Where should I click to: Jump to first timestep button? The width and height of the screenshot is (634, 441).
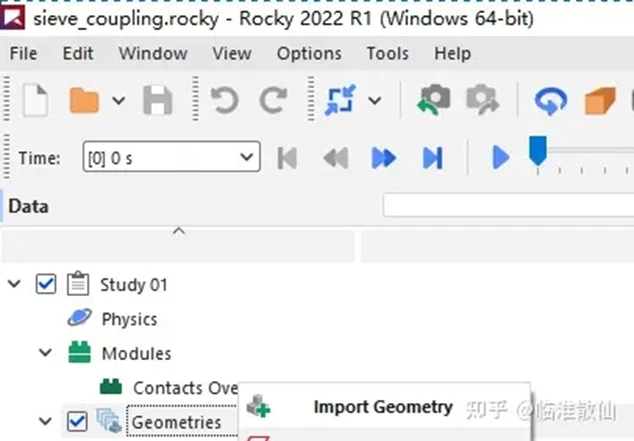(x=287, y=157)
